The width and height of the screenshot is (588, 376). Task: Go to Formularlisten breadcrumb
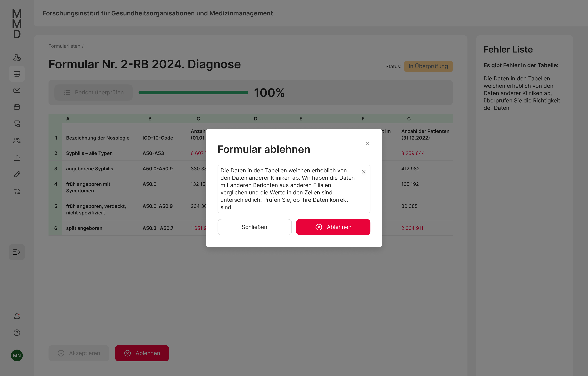pyautogui.click(x=64, y=46)
